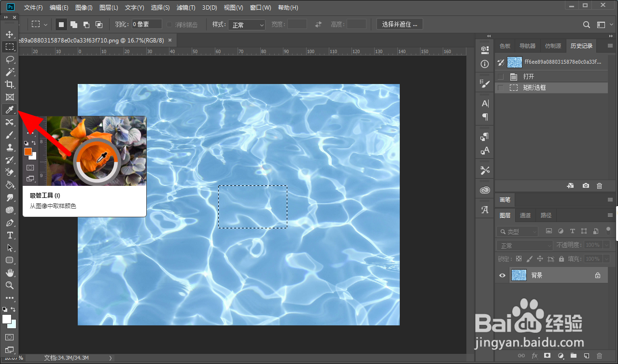
Task: Create a new snapshot with the camera icon
Action: pyautogui.click(x=586, y=185)
